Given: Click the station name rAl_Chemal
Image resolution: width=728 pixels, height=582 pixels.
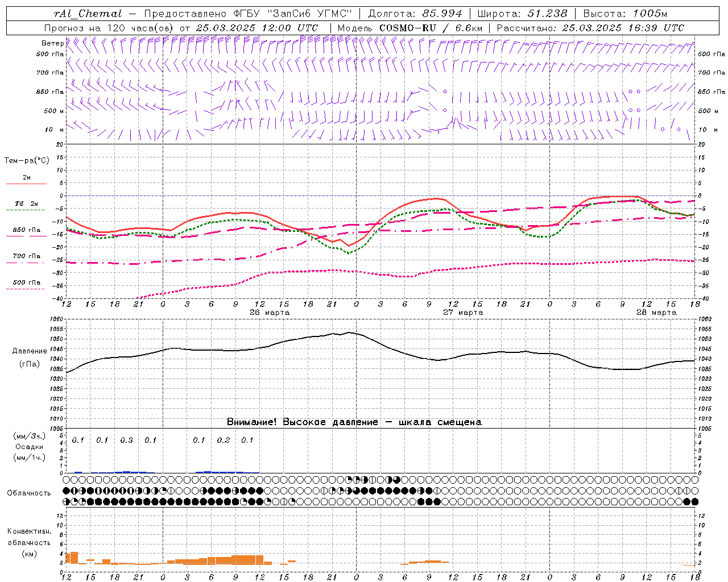Looking at the screenshot, I should [x=88, y=14].
